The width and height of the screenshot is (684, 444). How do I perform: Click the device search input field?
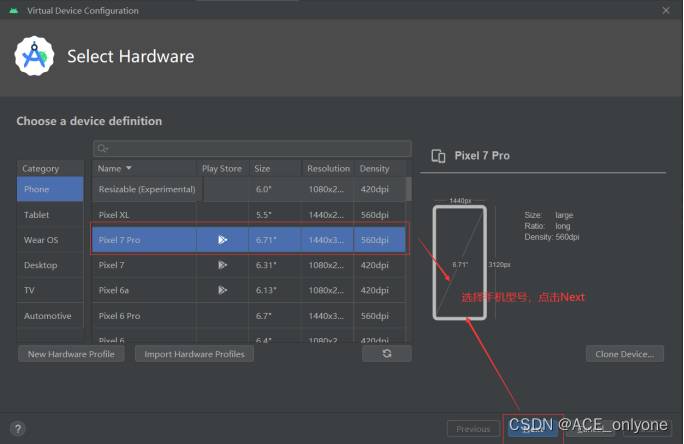pos(252,149)
